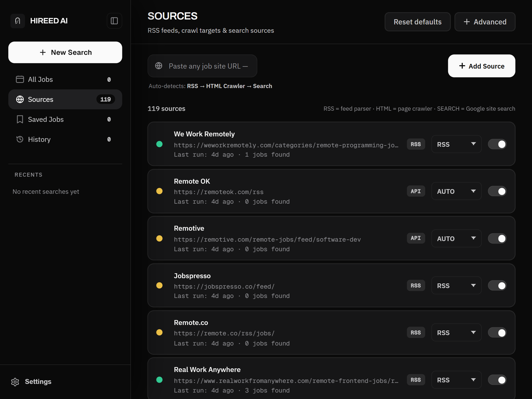Click the Sources globe icon in sidebar
Viewport: 532px width, 399px height.
click(20, 99)
